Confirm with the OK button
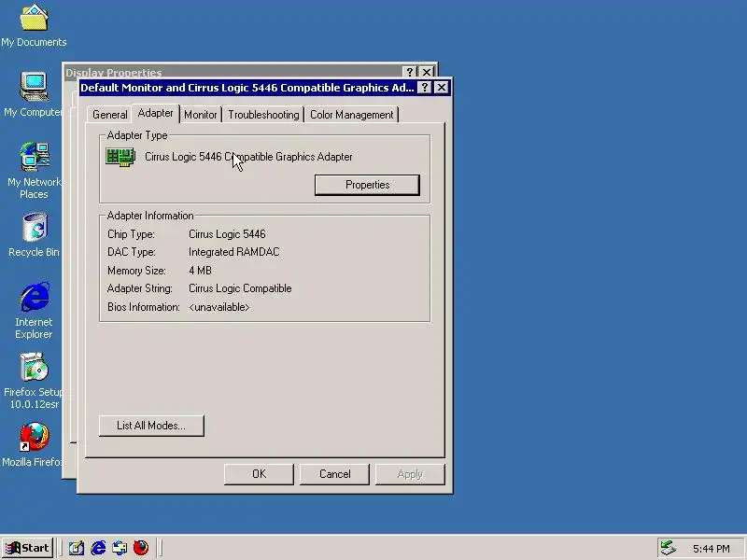This screenshot has height=560, width=747. click(260, 474)
